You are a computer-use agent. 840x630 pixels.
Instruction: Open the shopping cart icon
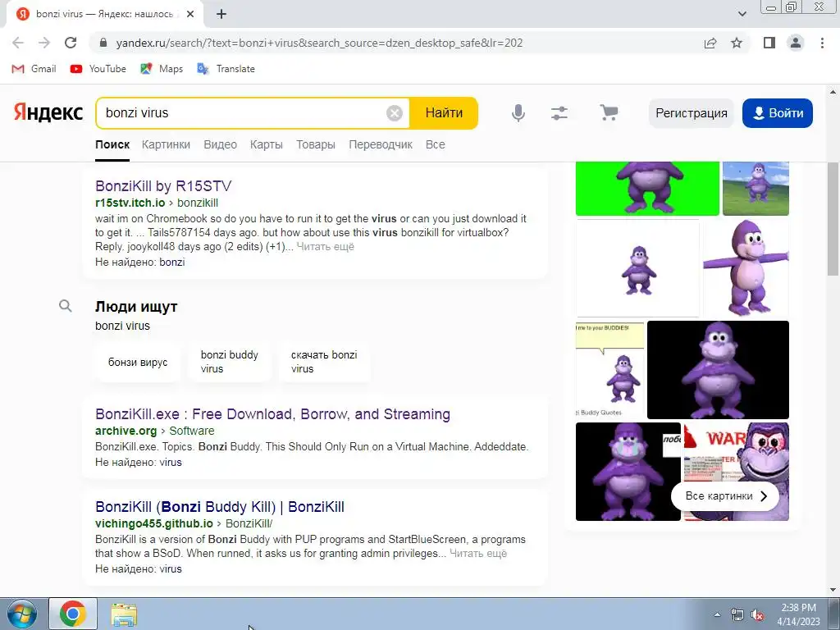click(609, 113)
